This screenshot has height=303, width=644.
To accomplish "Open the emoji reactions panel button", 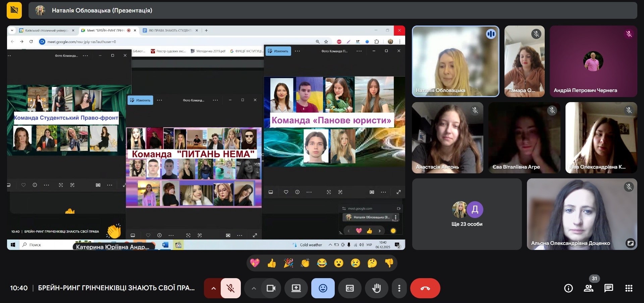I will click(323, 288).
